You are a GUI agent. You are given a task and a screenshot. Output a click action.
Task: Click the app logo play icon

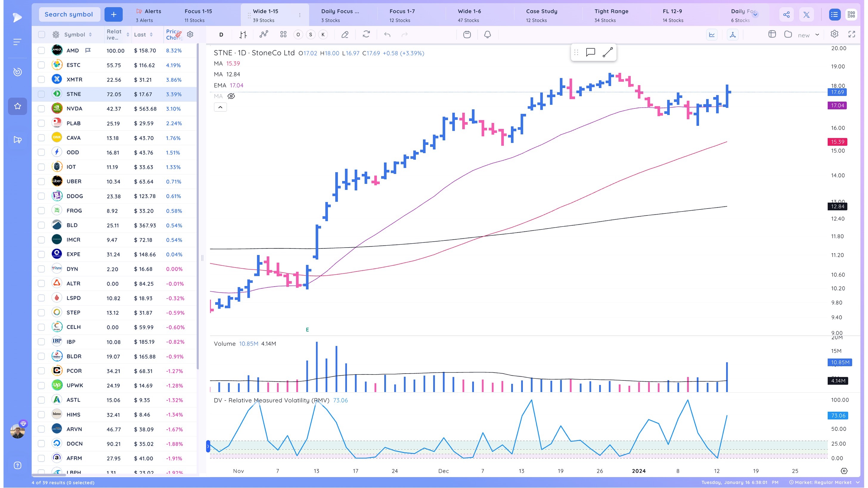click(17, 17)
